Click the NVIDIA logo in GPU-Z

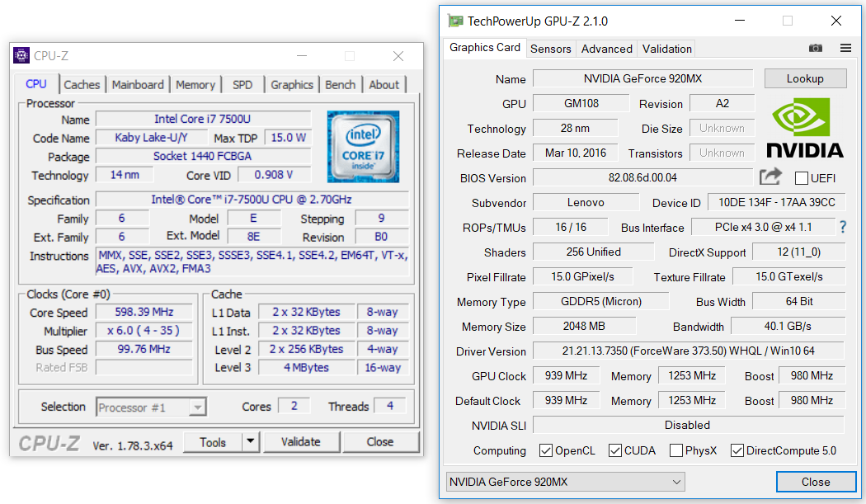tap(805, 128)
